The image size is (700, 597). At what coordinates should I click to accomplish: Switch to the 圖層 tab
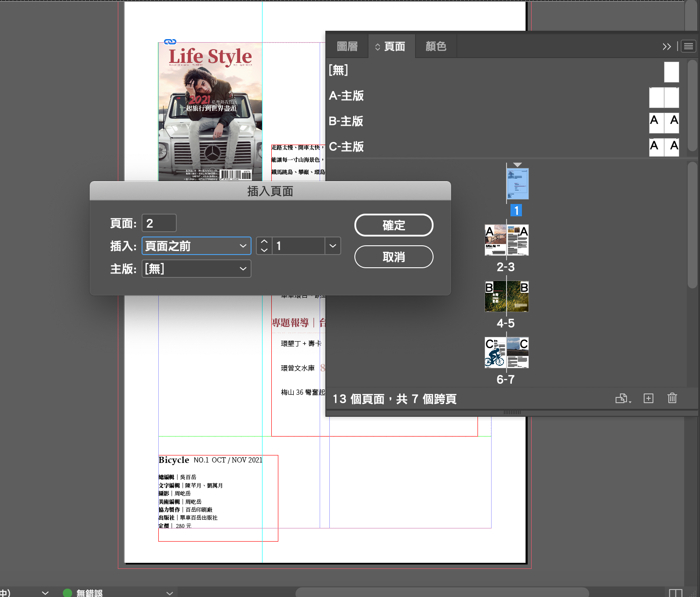tap(347, 47)
